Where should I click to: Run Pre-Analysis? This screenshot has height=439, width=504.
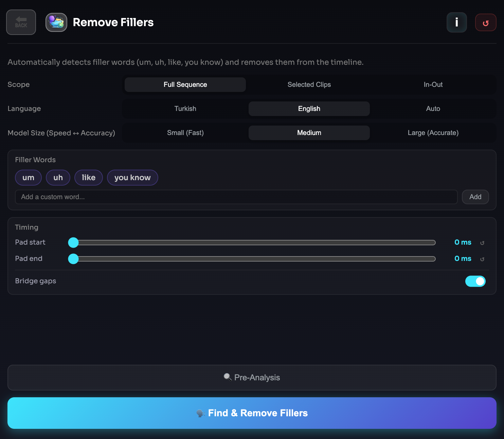click(x=252, y=378)
